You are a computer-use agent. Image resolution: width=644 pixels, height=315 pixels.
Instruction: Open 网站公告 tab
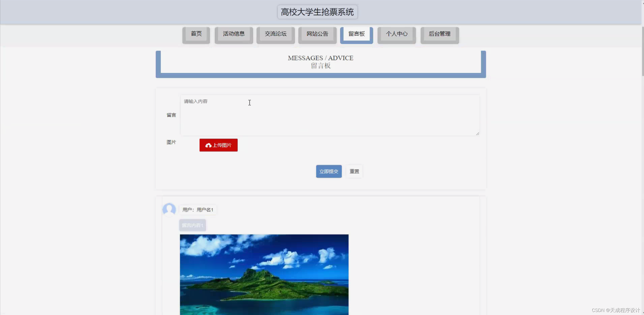pyautogui.click(x=317, y=34)
